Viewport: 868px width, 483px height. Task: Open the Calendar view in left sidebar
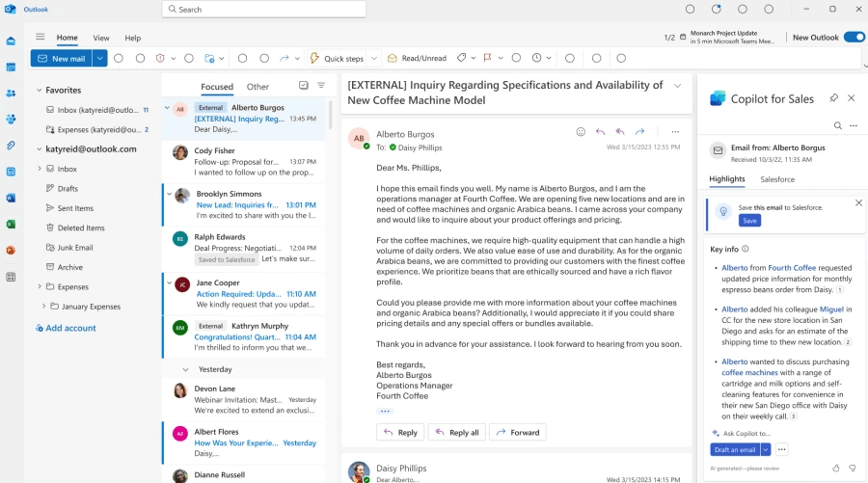pos(11,67)
